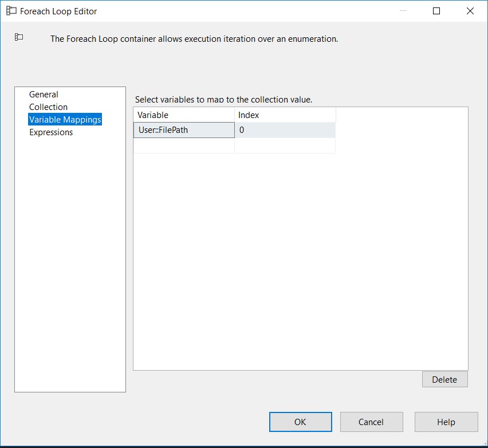The height and width of the screenshot is (448, 488).
Task: Open the General page
Action: pos(44,95)
